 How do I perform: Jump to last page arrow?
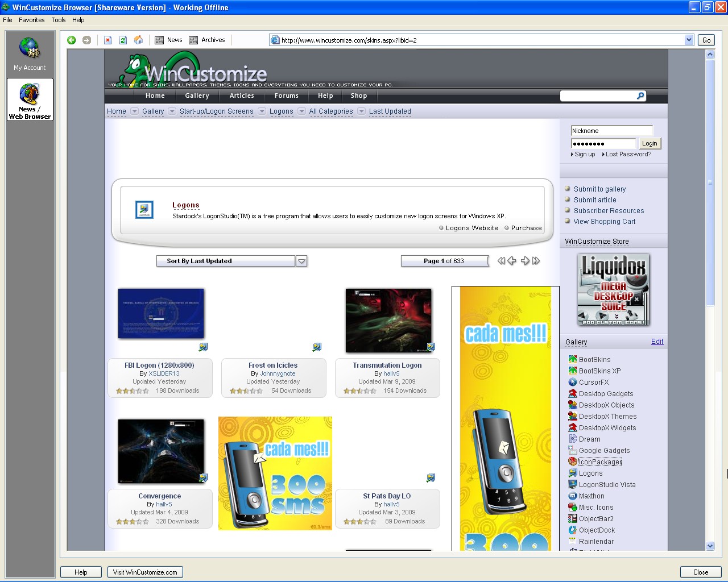click(x=536, y=261)
